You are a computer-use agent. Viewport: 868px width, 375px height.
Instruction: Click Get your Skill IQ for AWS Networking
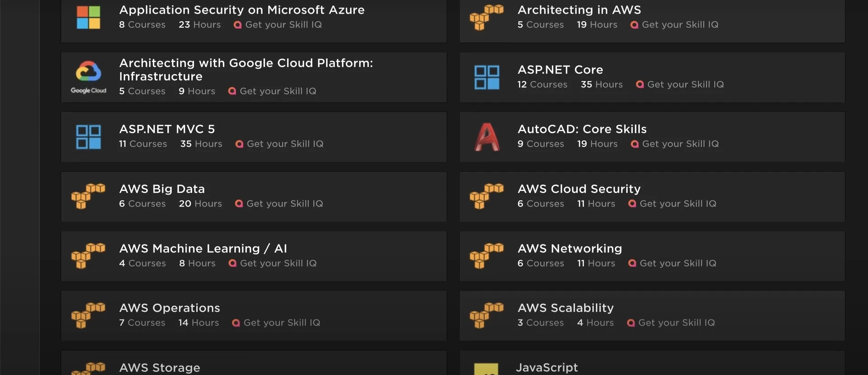click(x=678, y=263)
